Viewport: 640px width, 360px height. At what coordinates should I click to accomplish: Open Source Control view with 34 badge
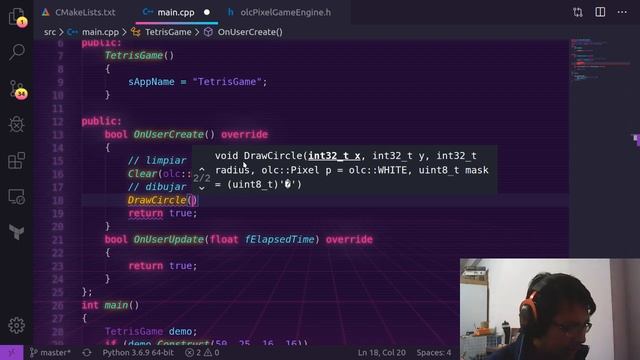pyautogui.click(x=18, y=89)
